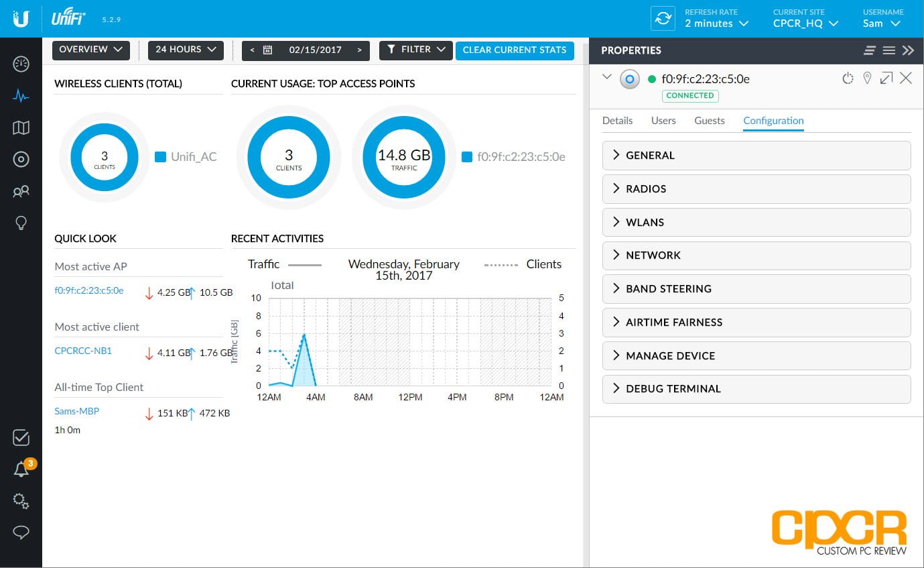Click the access point device icon
This screenshot has width=924, height=568.
point(629,79)
